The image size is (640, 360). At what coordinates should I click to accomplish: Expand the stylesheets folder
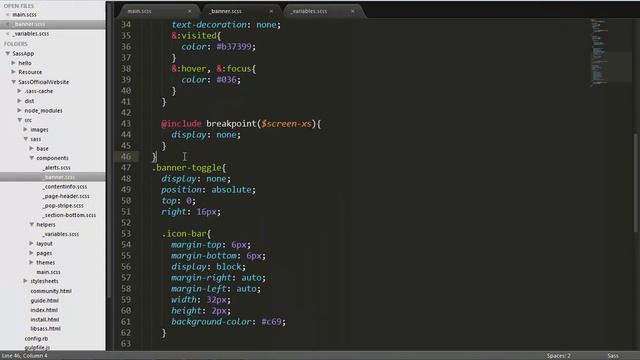coord(25,281)
